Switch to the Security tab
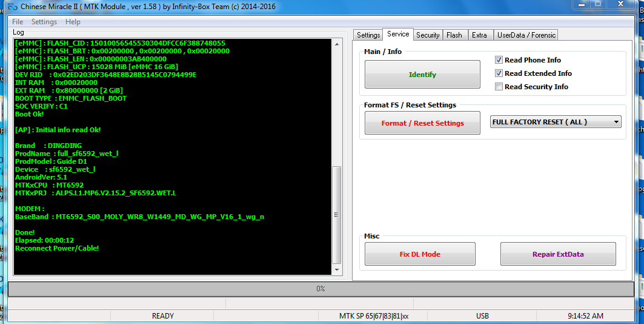The height and width of the screenshot is (324, 644). click(x=428, y=35)
